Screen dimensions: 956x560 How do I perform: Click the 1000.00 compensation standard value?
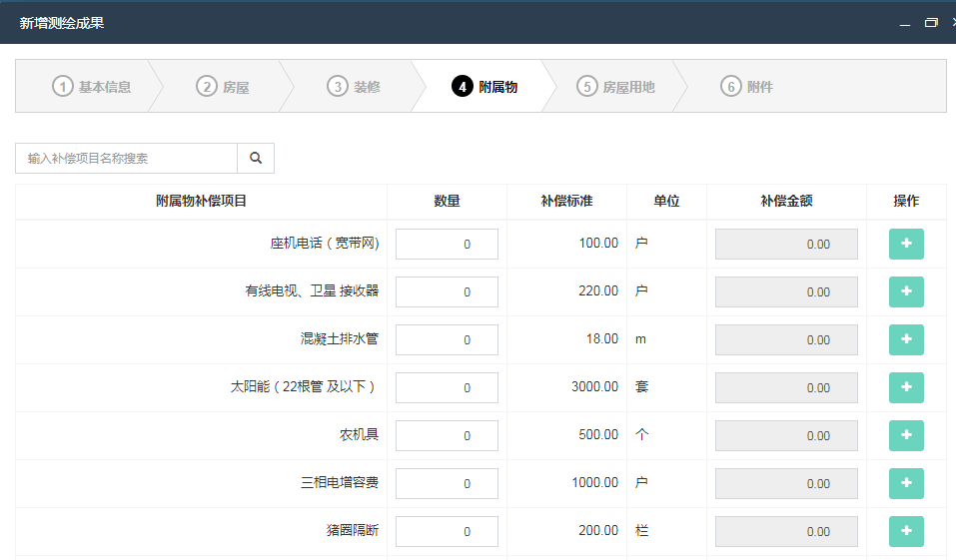coord(595,482)
